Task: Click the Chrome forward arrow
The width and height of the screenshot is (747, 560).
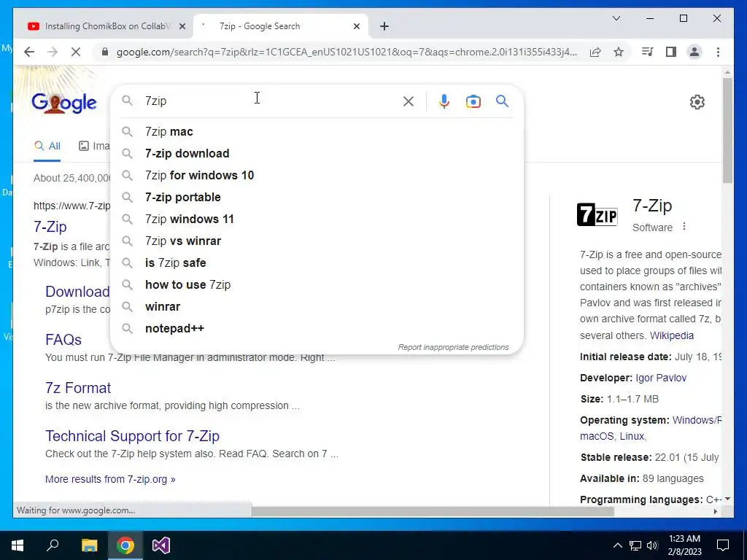Action: 53,52
